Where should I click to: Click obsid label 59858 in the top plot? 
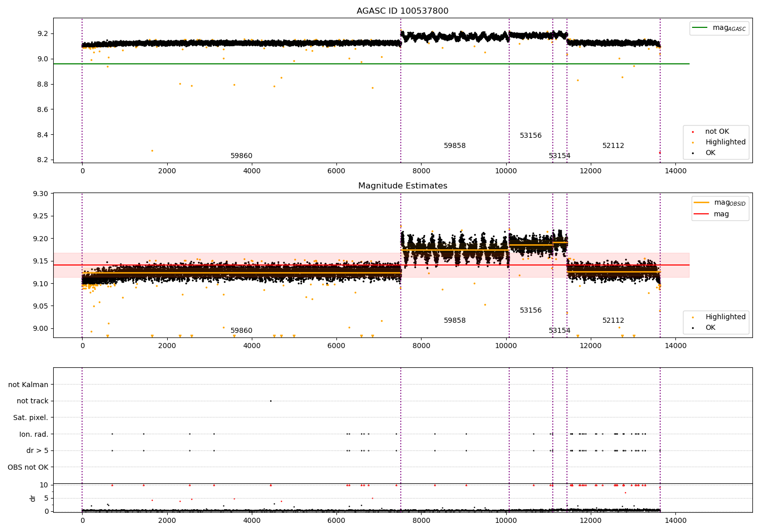pyautogui.click(x=454, y=146)
